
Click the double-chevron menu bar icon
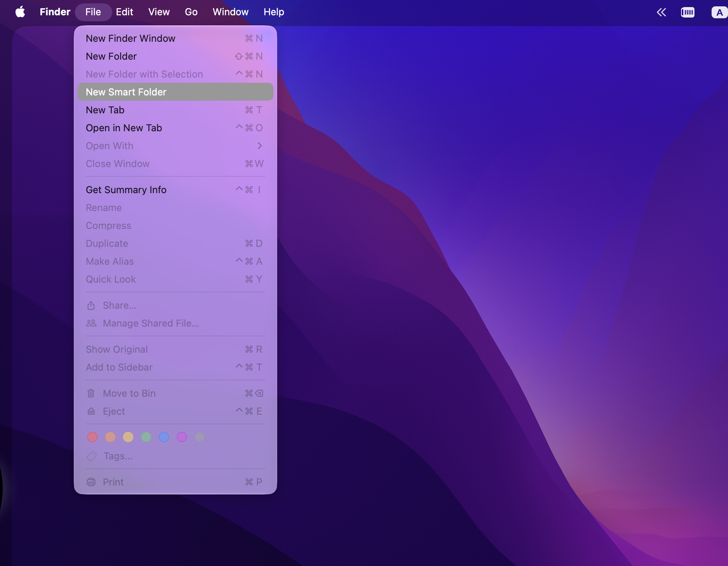[x=661, y=12]
